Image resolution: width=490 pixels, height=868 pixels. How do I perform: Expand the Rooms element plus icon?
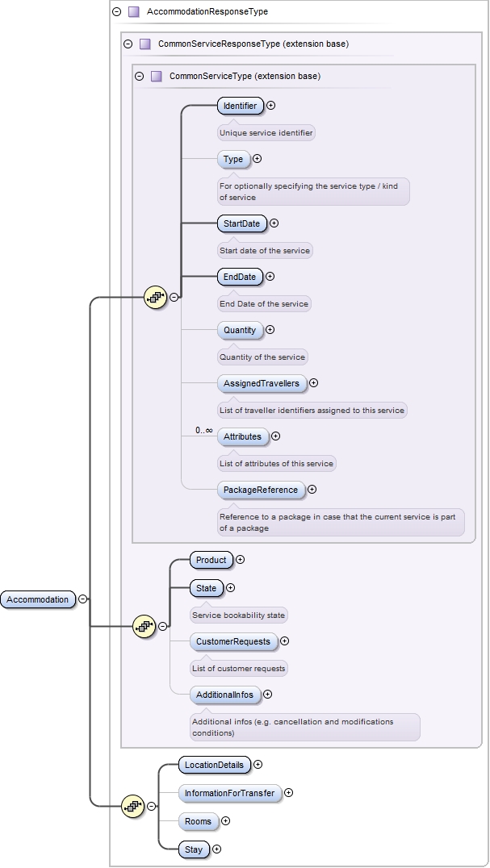[226, 821]
